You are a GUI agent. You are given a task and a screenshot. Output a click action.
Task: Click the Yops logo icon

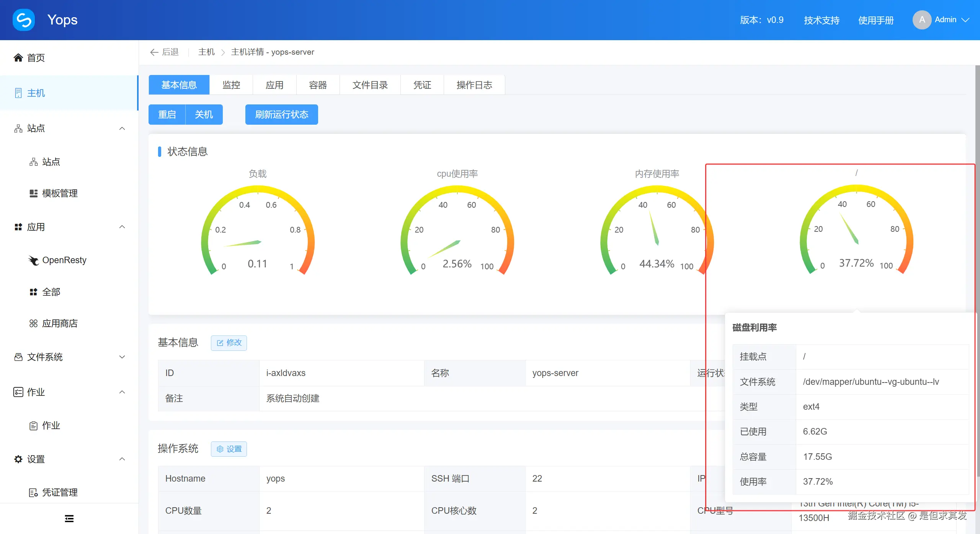[x=23, y=20]
